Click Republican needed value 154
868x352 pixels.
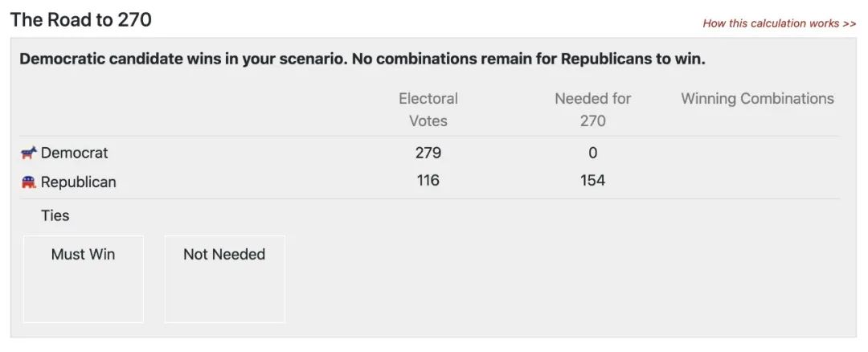click(x=593, y=181)
